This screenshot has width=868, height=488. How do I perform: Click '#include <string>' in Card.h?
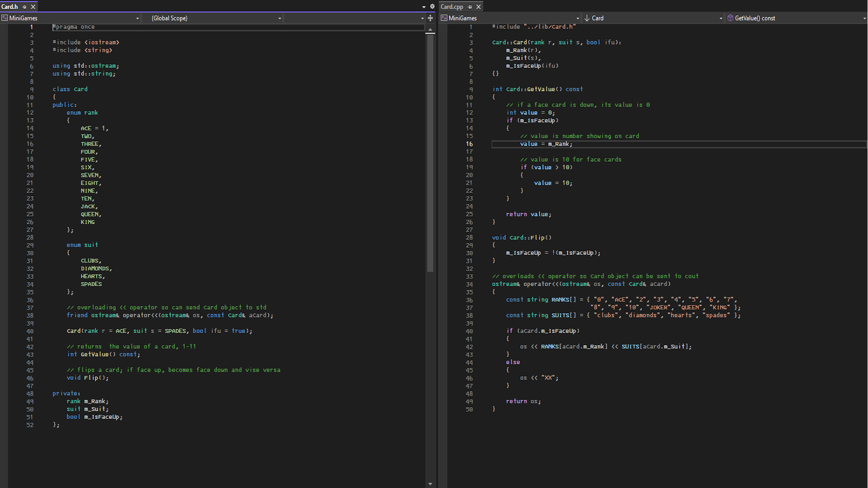pyautogui.click(x=82, y=50)
